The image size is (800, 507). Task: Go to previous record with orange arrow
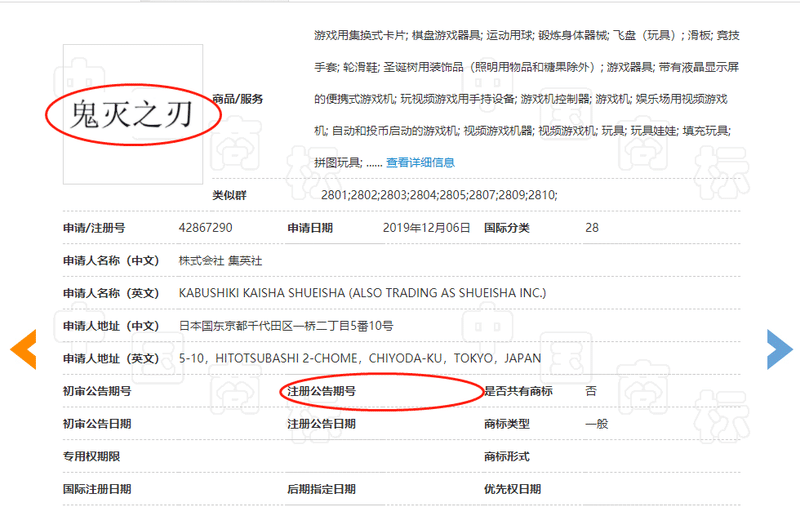click(x=23, y=349)
